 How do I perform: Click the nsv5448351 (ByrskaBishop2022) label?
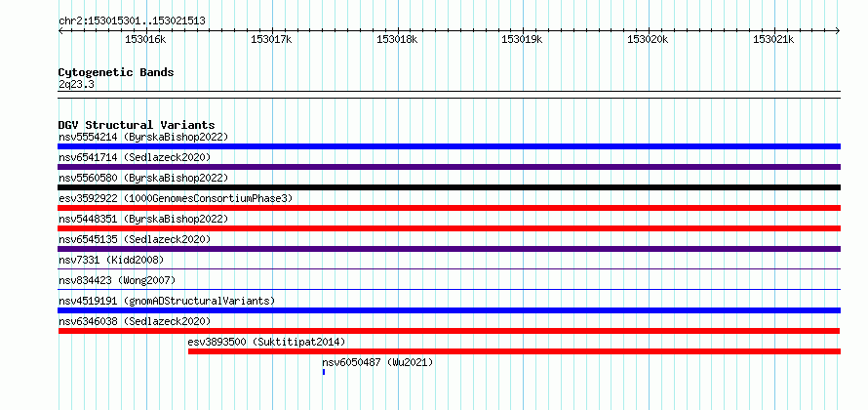(x=143, y=219)
